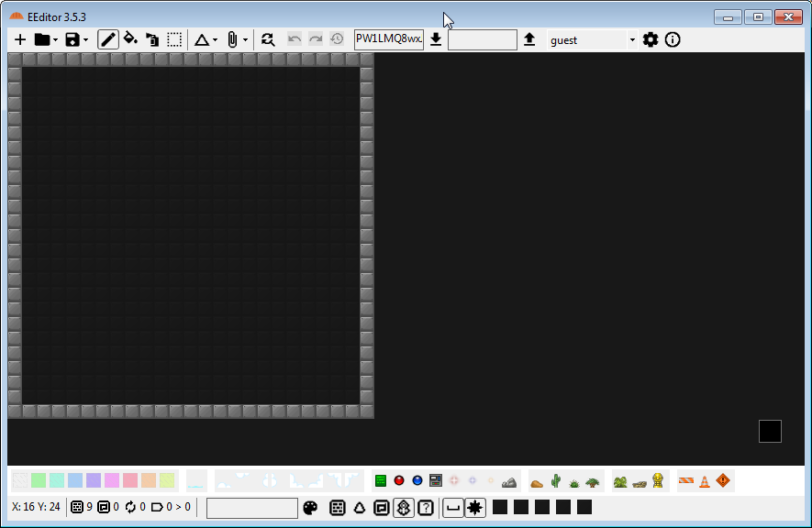Select the red light orb block
The image size is (812, 528).
click(399, 480)
